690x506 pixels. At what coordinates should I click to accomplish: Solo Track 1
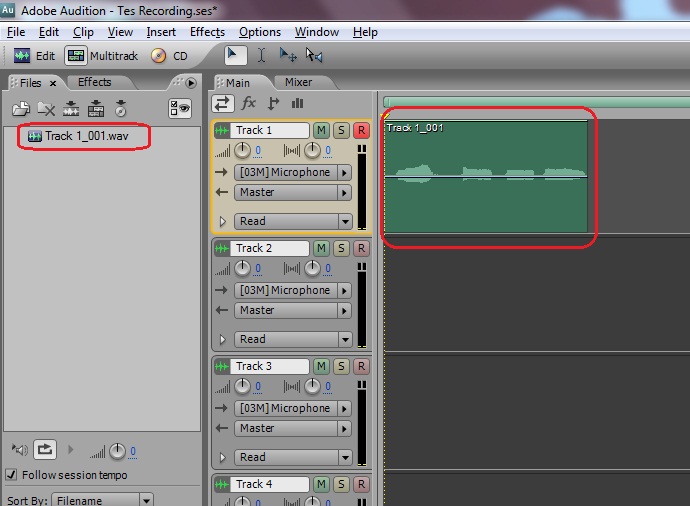click(341, 130)
